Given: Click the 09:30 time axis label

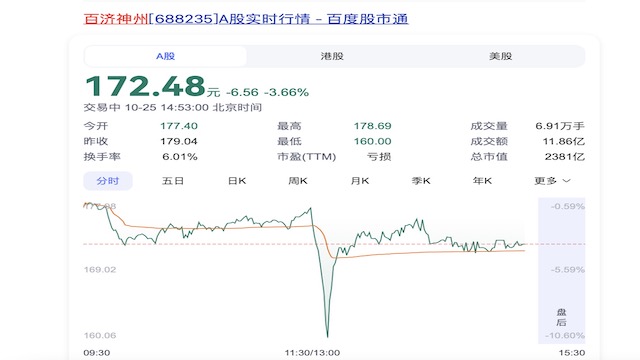Looking at the screenshot, I should click(x=97, y=353).
